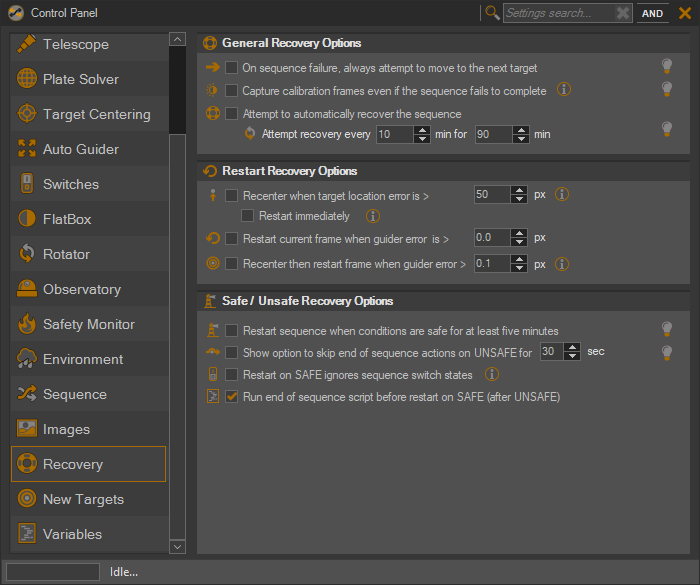Image resolution: width=700 pixels, height=585 pixels.
Task: Click the Environment cloud icon
Action: pos(27,359)
